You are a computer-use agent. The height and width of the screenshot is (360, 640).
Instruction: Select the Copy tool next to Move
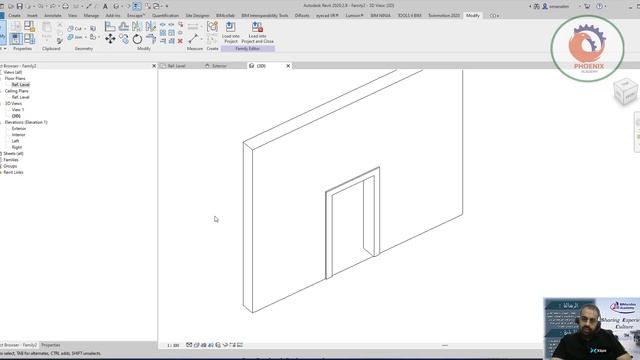point(124,39)
